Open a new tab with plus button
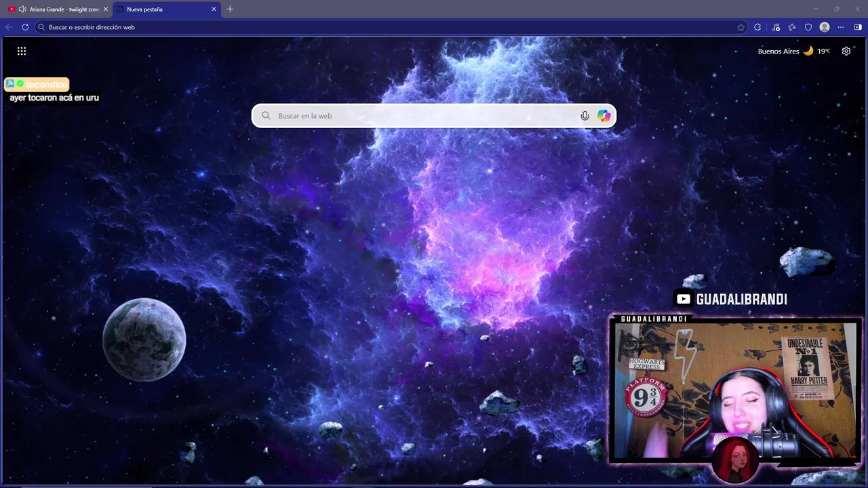 (230, 9)
